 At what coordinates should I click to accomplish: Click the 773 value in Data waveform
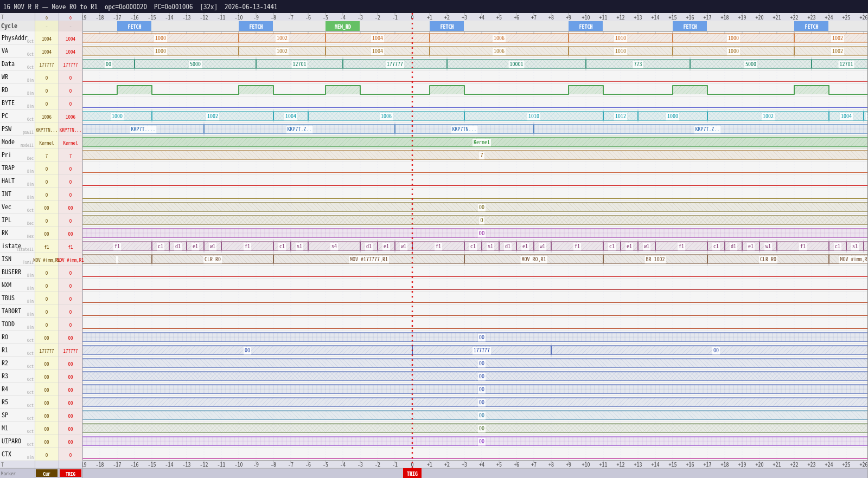pyautogui.click(x=638, y=64)
